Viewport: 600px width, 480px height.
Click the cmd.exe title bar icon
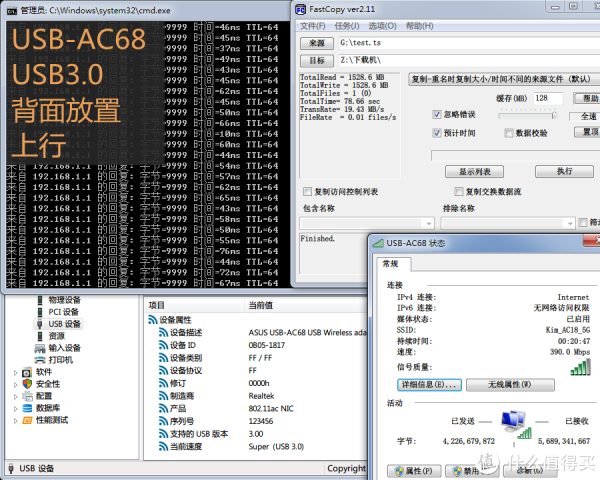(x=12, y=11)
